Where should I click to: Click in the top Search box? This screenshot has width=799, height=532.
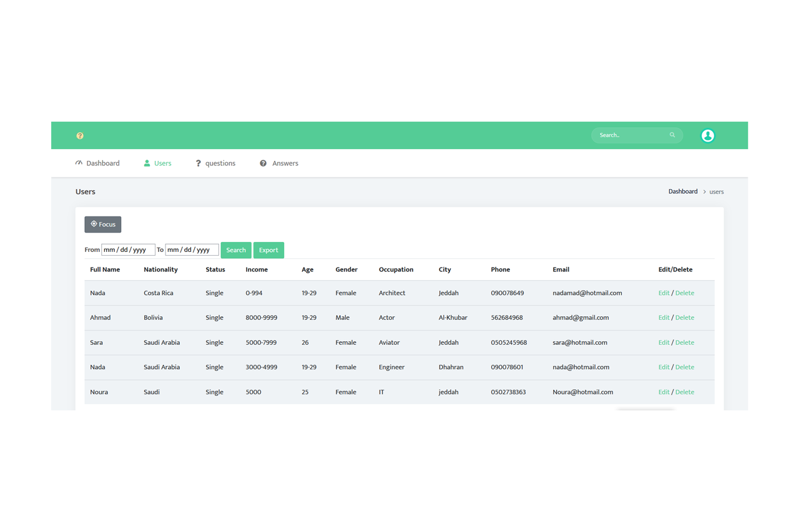point(632,135)
